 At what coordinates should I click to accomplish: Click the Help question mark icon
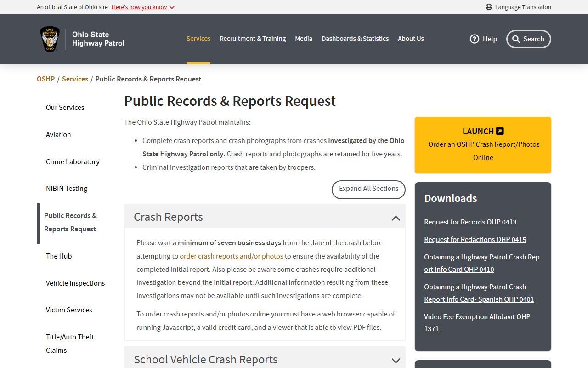coord(475,39)
